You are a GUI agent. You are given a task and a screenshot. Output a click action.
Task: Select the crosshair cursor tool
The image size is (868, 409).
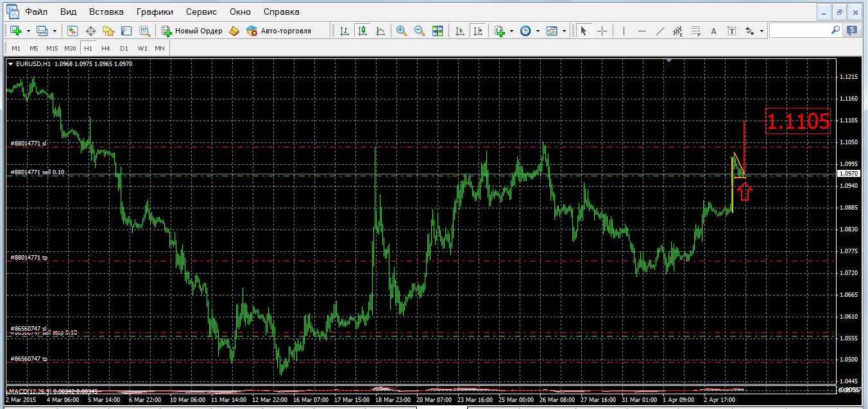click(602, 31)
